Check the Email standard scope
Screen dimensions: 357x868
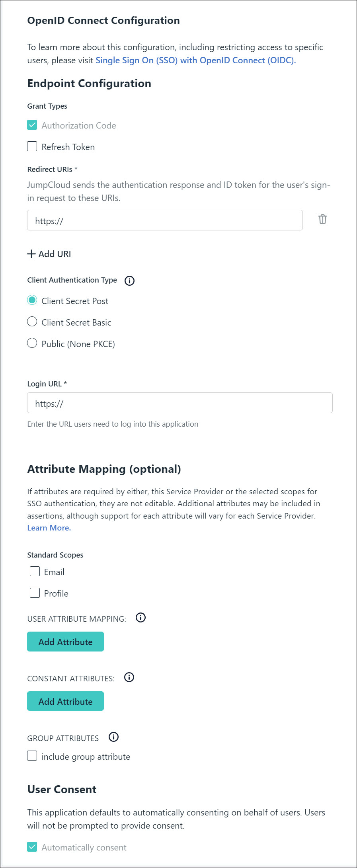(x=34, y=572)
